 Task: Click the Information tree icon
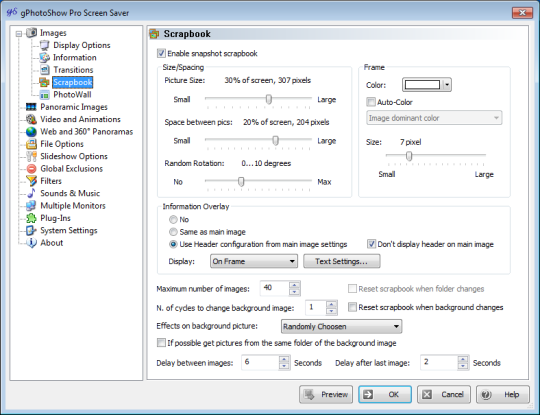44,58
